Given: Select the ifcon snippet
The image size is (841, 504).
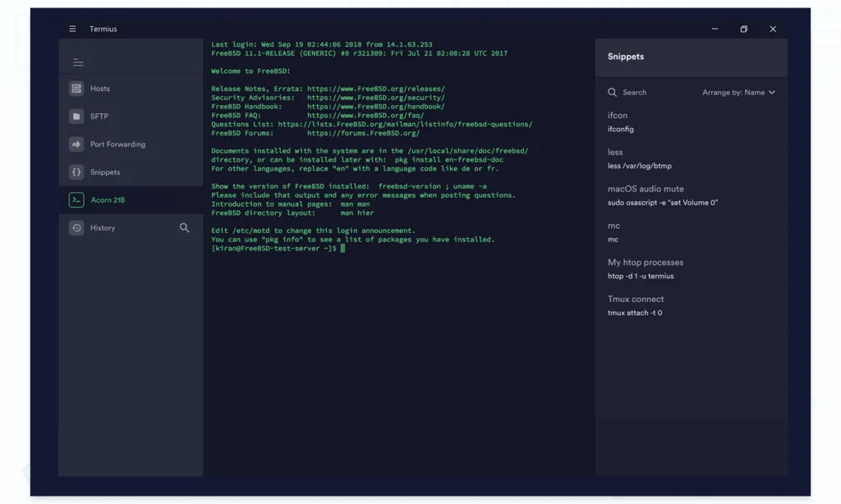Looking at the screenshot, I should [618, 115].
